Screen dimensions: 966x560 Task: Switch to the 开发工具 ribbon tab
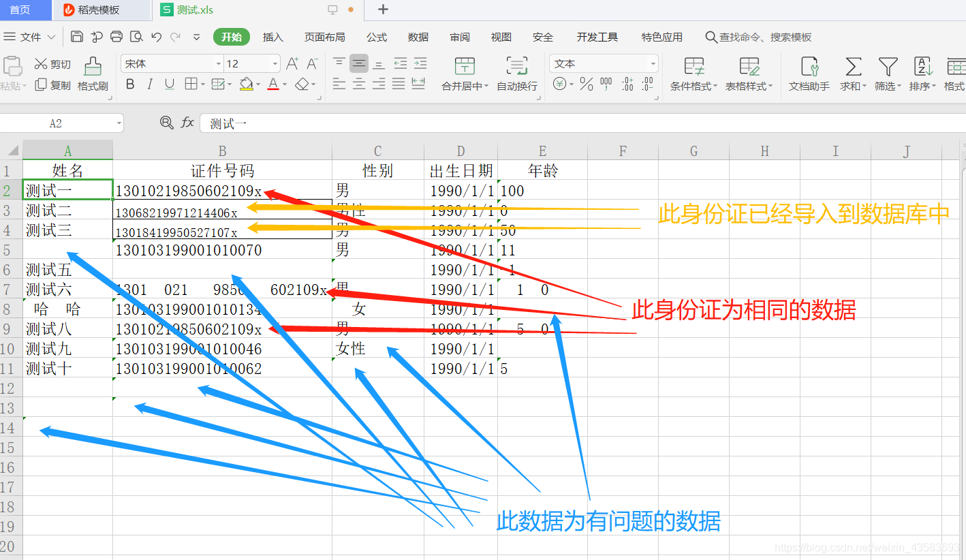(x=597, y=37)
